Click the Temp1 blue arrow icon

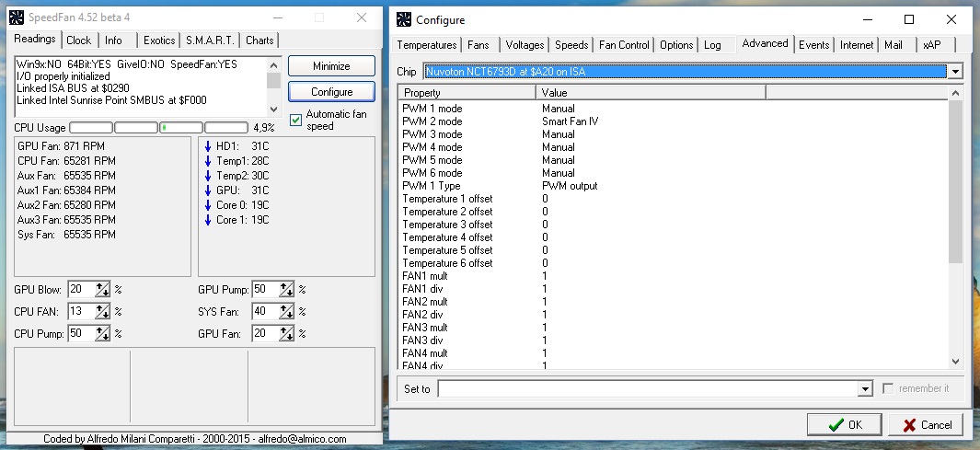pos(208,161)
